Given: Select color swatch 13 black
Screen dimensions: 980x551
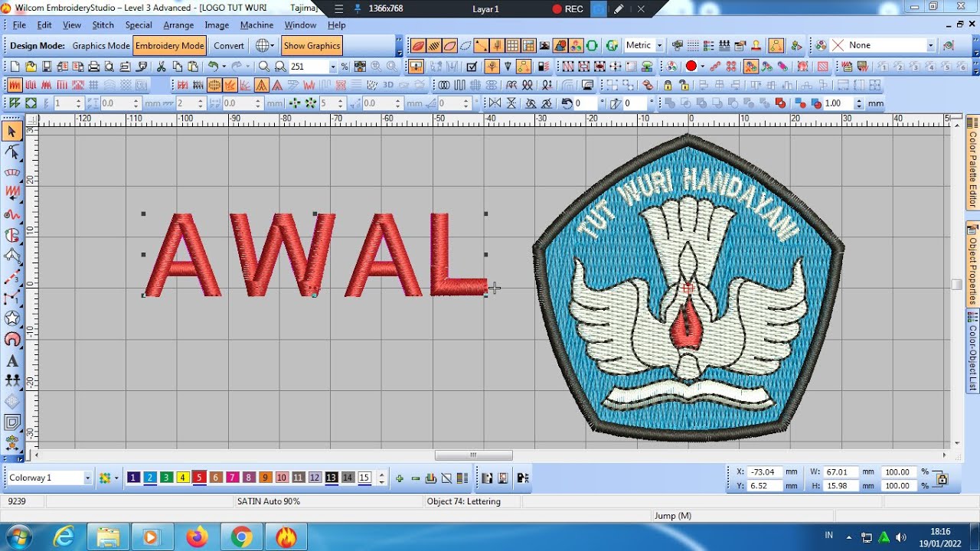Looking at the screenshot, I should point(331,478).
